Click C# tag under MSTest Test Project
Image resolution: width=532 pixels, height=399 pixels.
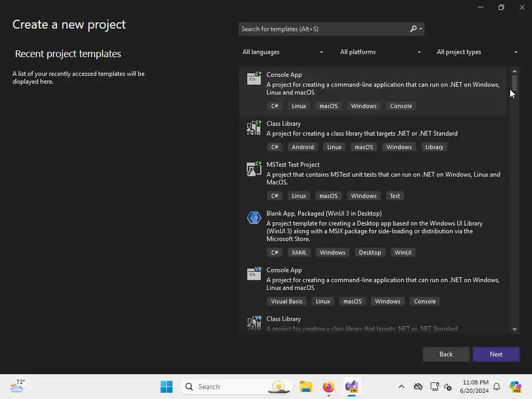[274, 196]
